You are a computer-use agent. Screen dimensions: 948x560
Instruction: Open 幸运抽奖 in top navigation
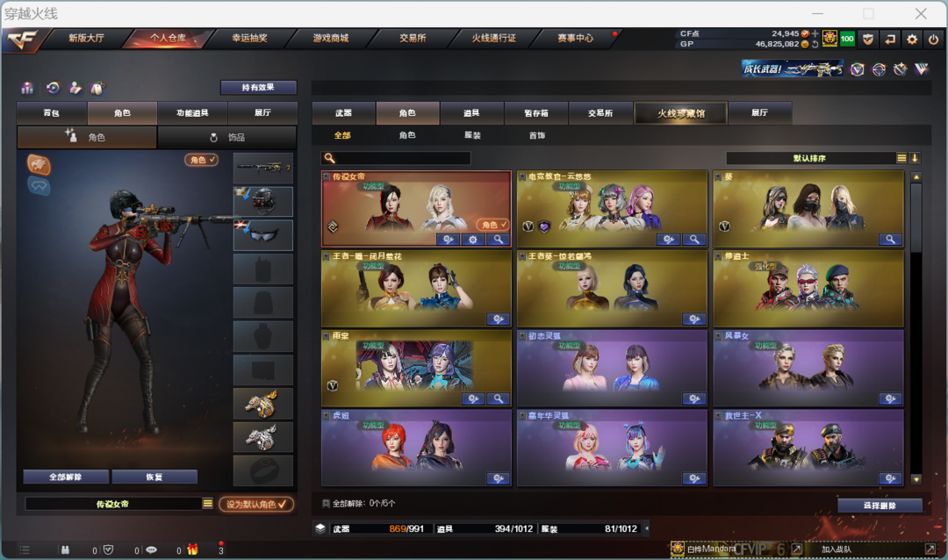(x=249, y=38)
